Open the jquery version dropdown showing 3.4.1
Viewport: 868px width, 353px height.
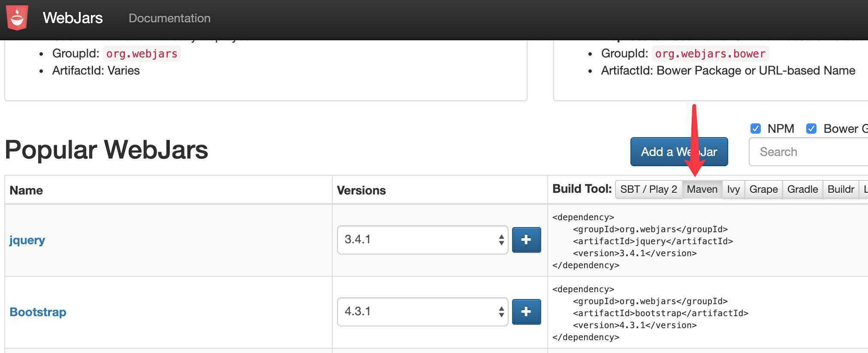[422, 240]
